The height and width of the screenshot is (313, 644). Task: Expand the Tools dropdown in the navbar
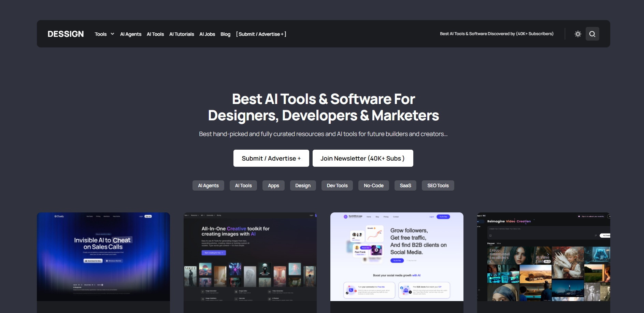click(x=104, y=34)
